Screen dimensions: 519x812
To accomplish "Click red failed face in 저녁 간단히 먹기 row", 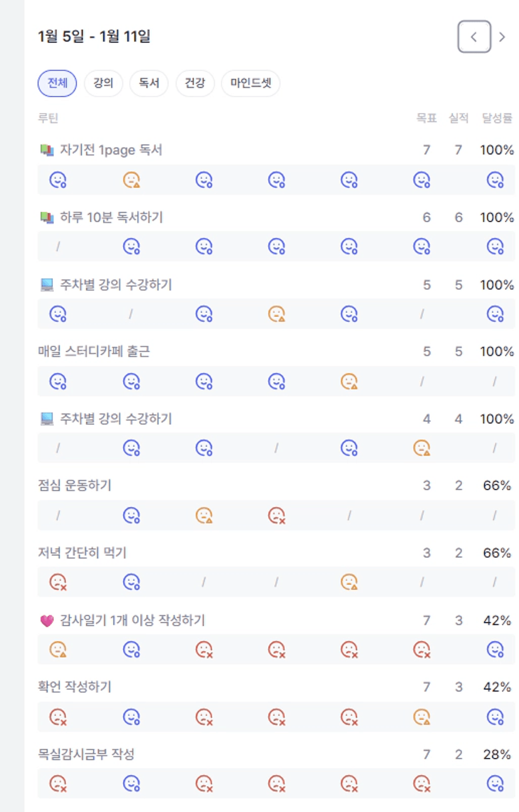I will click(58, 583).
